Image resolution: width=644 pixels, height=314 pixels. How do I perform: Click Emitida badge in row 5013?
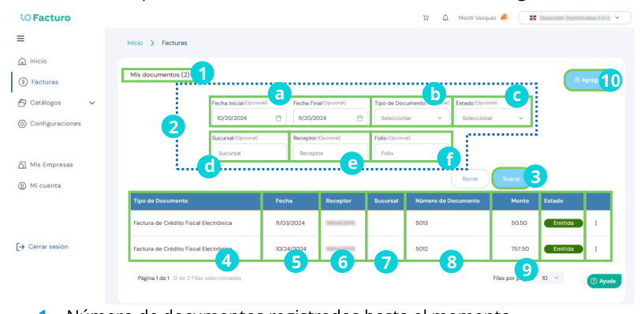pos(564,223)
